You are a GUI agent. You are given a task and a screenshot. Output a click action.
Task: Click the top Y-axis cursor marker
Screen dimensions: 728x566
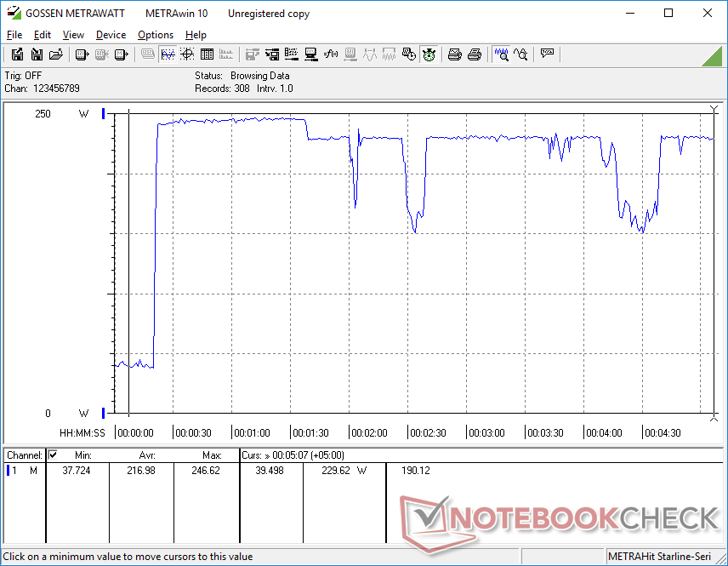714,109
